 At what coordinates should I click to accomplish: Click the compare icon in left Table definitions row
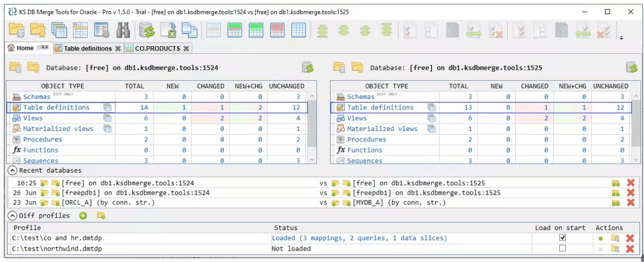coord(107,107)
